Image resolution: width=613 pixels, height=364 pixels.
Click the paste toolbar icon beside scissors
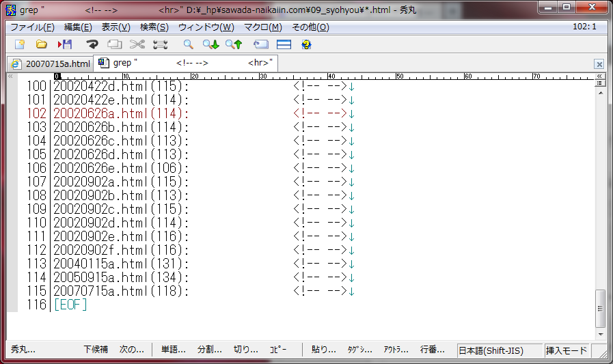(161, 44)
